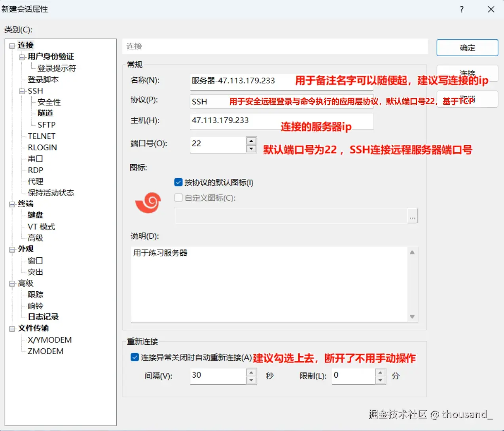Collapse the 用户身份验证 tree node
Image resolution: width=504 pixels, height=431 pixels.
coord(22,57)
